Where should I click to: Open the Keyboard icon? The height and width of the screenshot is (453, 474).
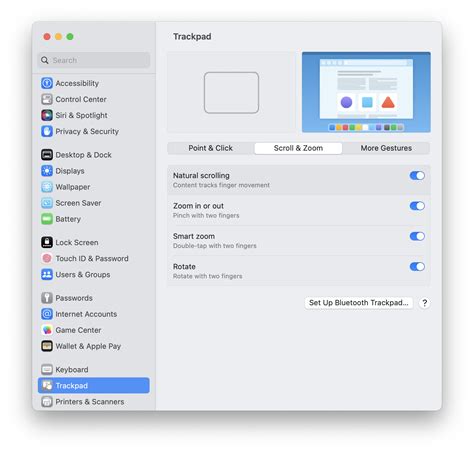pos(47,369)
